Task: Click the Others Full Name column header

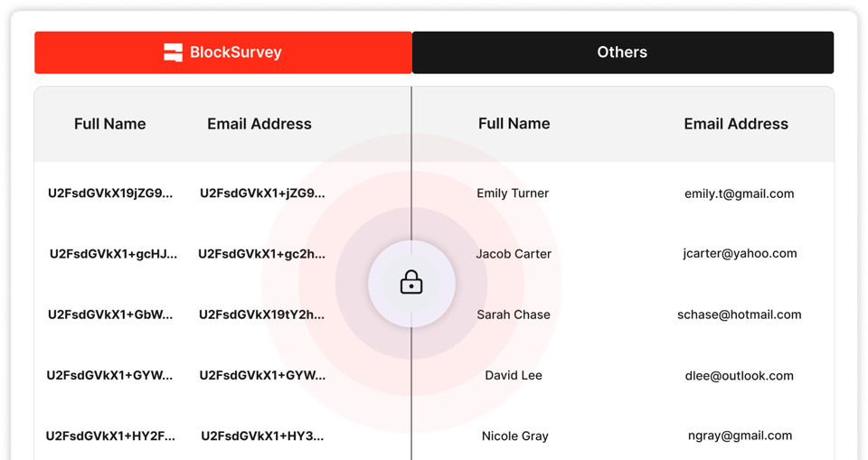Action: (514, 124)
